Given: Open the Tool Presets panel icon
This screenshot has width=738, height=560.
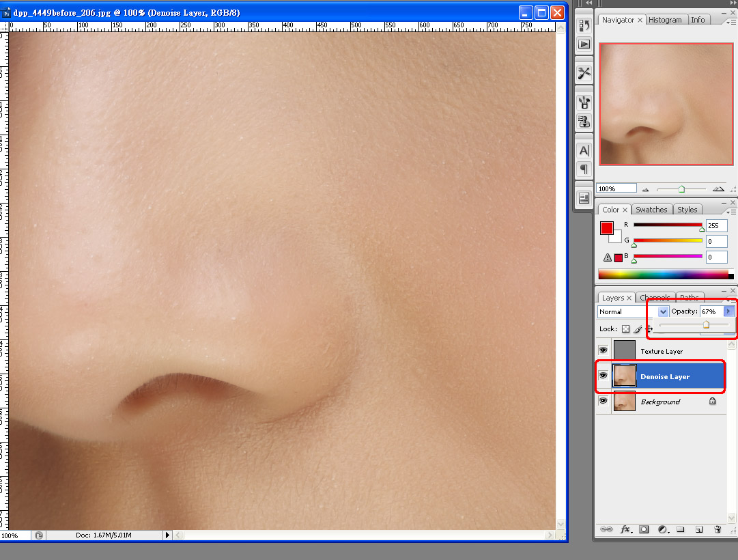Looking at the screenshot, I should pyautogui.click(x=584, y=73).
